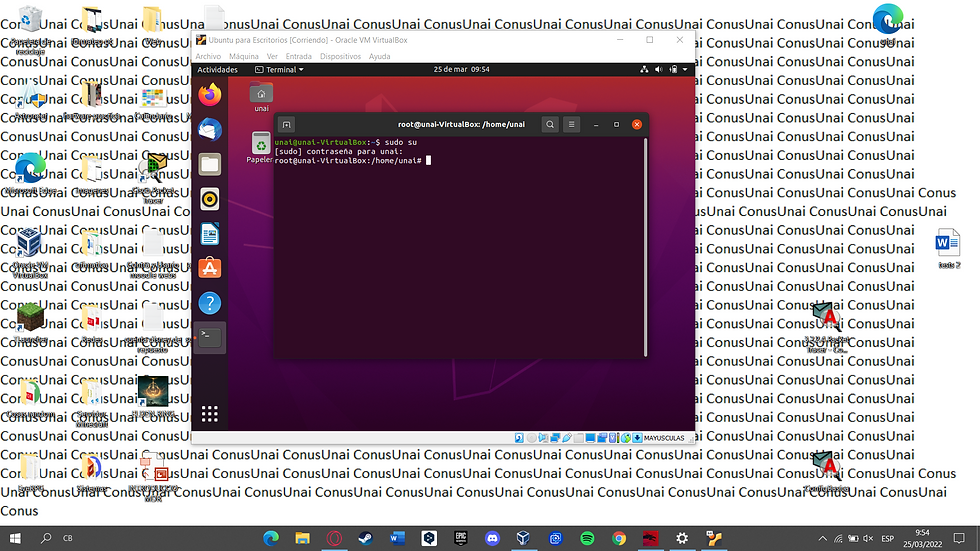This screenshot has width=980, height=551.
Task: Click VirtualBox display status icon
Action: click(x=590, y=438)
